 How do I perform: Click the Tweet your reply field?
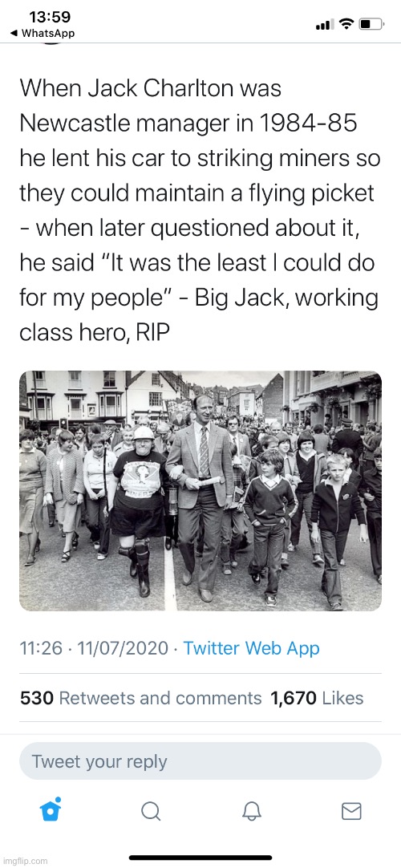[200, 761]
